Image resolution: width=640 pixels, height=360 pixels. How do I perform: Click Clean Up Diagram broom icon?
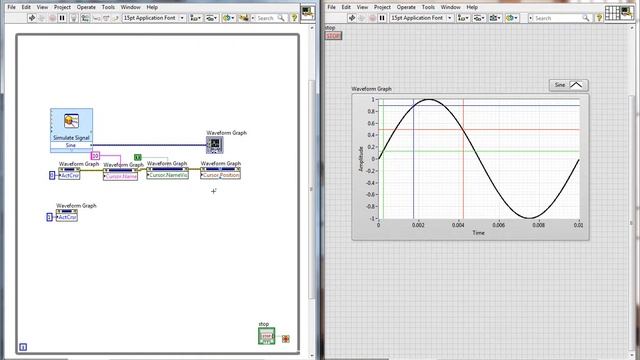tap(244, 18)
